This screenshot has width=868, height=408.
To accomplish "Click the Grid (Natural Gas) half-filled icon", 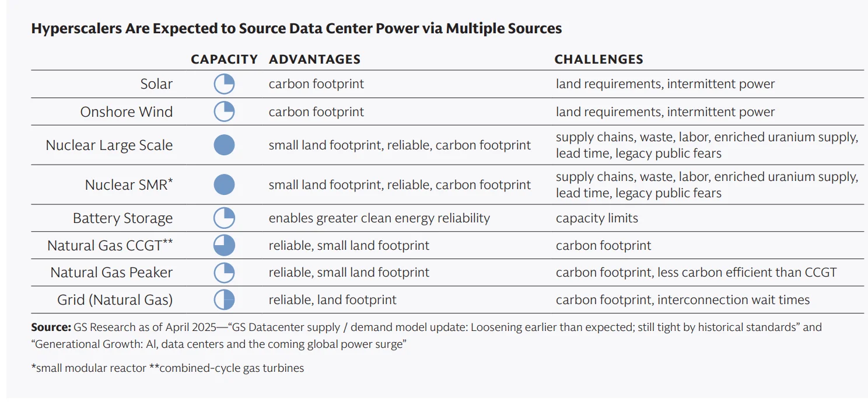I will click(x=224, y=300).
